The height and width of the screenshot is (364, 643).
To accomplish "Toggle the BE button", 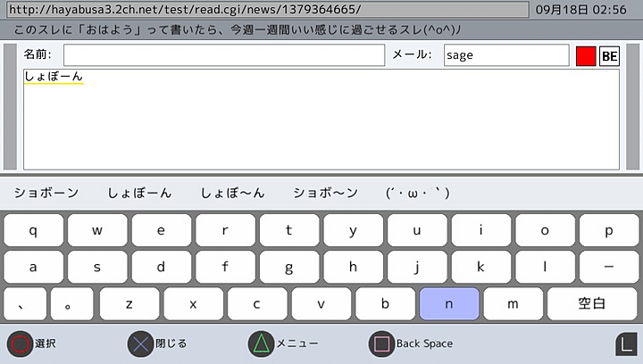I will click(x=609, y=55).
